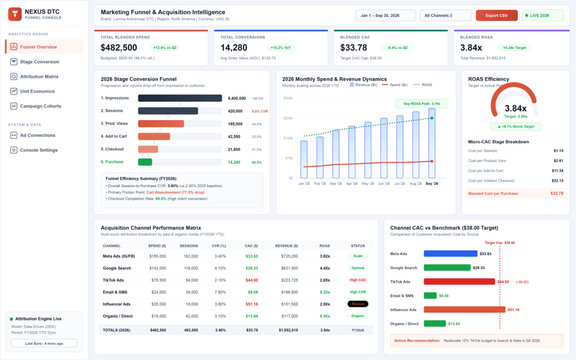The width and height of the screenshot is (576, 360).
Task: Click the CHANNEL column header
Action: (x=112, y=246)
